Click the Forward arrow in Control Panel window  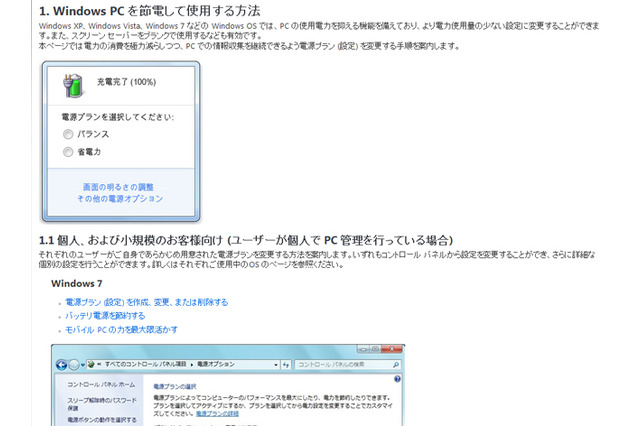(x=73, y=365)
